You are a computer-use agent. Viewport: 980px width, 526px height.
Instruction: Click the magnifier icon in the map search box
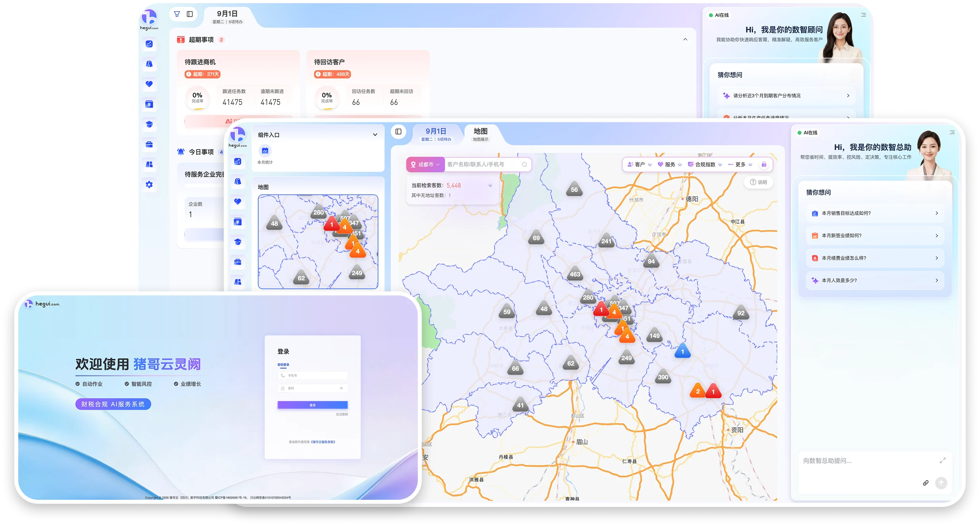coord(525,164)
